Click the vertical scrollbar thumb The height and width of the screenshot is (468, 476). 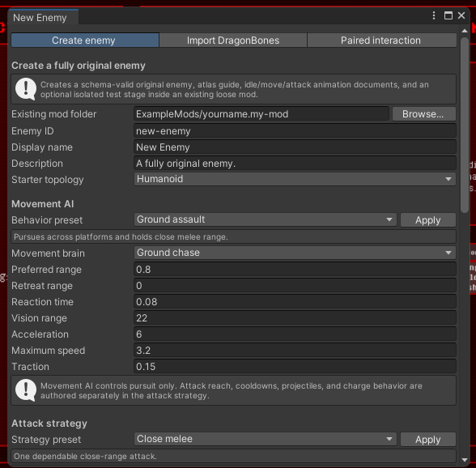[x=465, y=126]
